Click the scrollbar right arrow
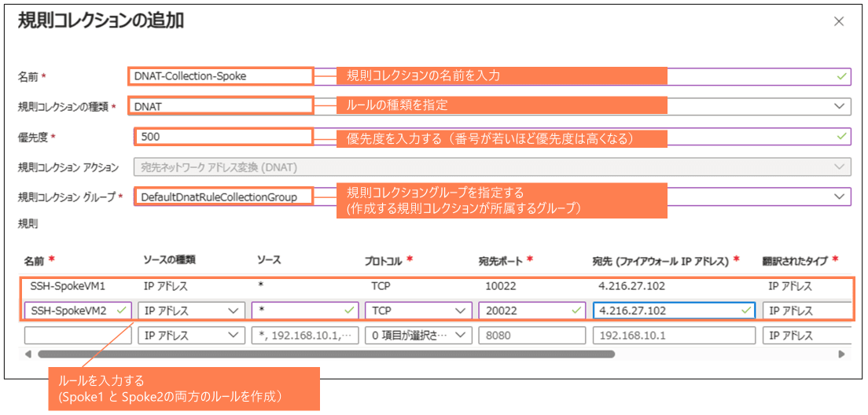The height and width of the screenshot is (415, 868). (x=842, y=354)
